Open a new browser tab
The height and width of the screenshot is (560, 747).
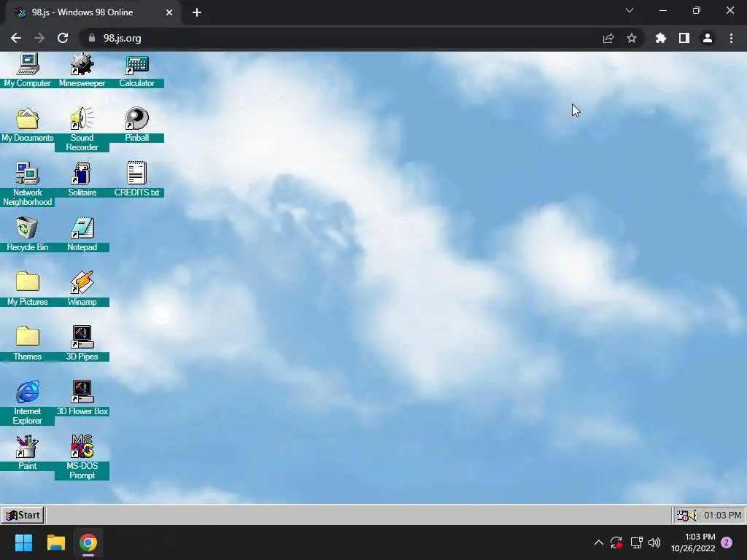point(197,12)
